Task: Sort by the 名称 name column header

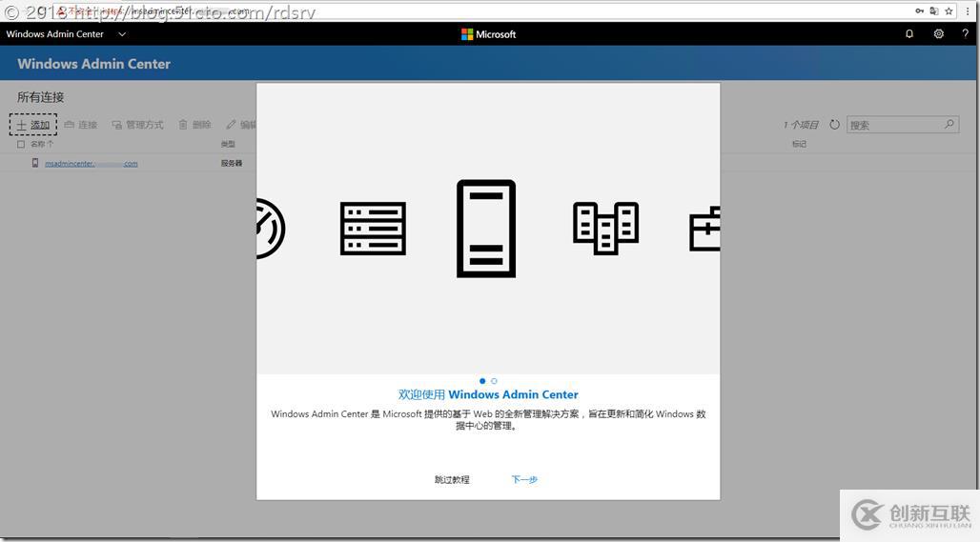Action: [x=42, y=144]
